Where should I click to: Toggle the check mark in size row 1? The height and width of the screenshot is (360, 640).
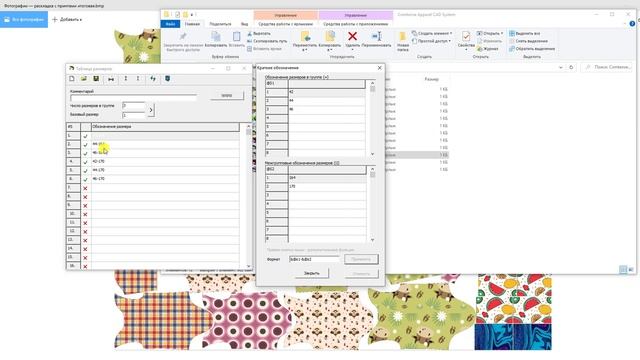pyautogui.click(x=85, y=136)
